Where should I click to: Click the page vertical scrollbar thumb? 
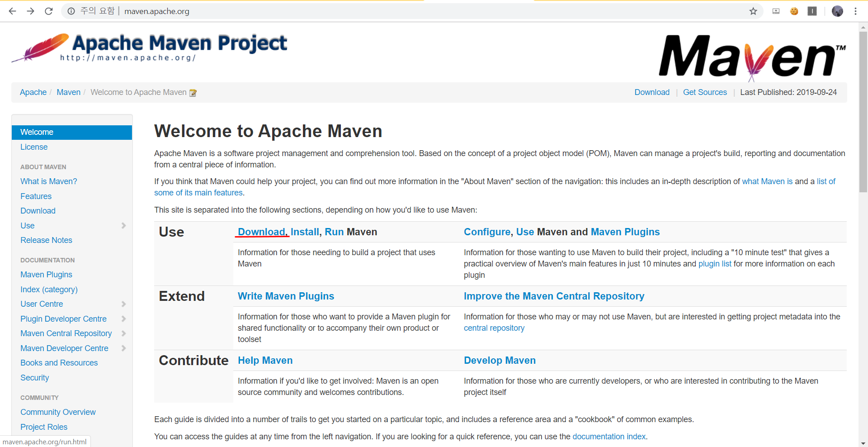[x=863, y=112]
